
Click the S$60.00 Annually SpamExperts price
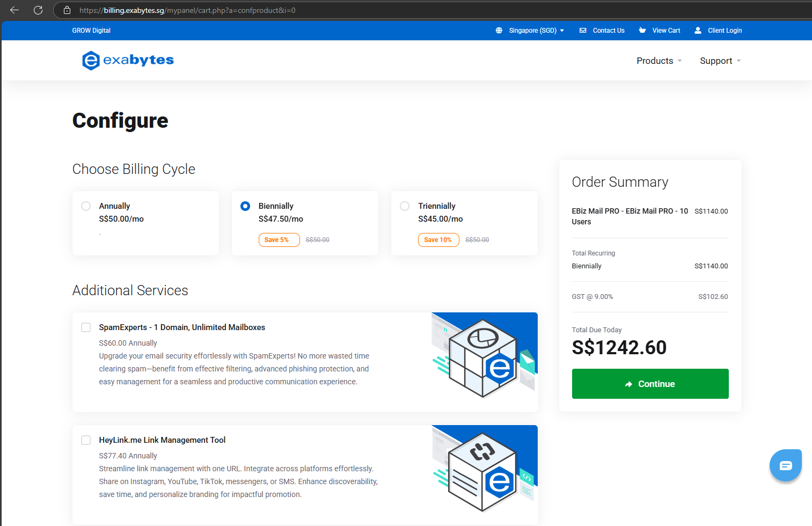tap(128, 343)
